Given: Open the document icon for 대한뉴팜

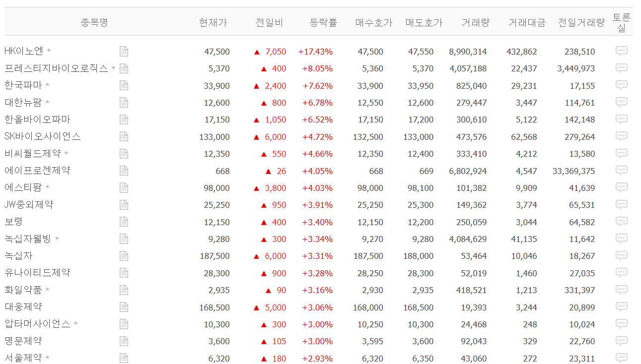Looking at the screenshot, I should 124,102.
